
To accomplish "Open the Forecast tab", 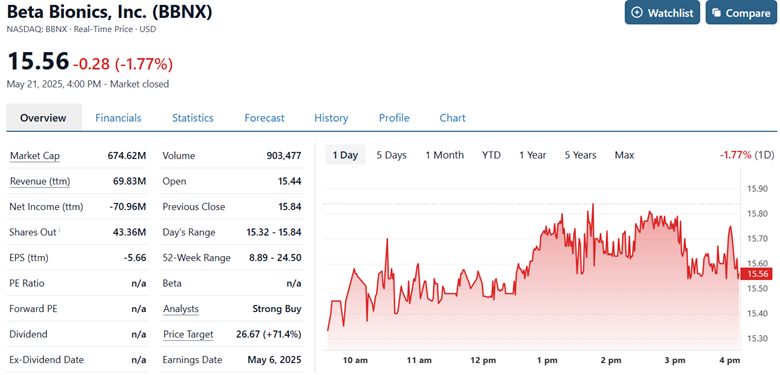I will (264, 118).
